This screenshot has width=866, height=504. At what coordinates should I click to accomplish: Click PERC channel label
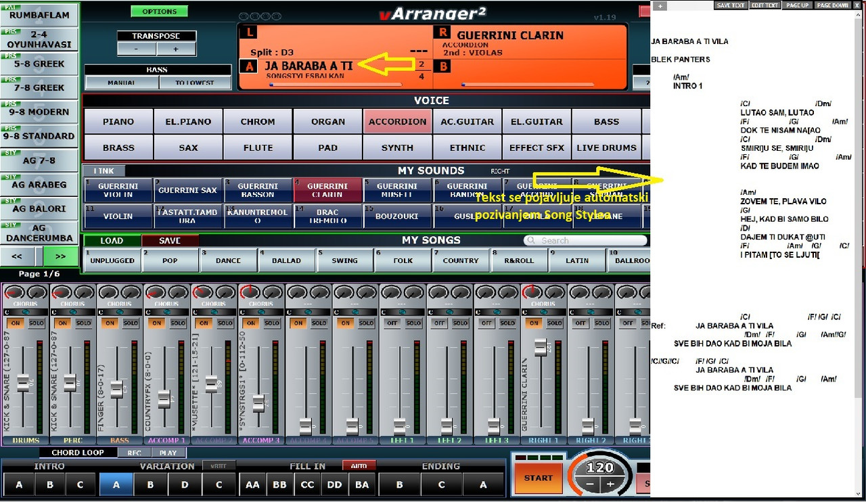point(72,440)
